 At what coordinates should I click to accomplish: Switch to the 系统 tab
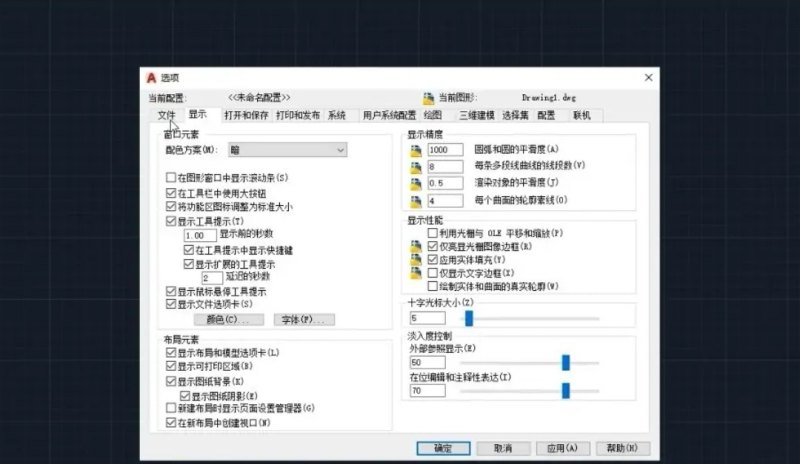[337, 115]
